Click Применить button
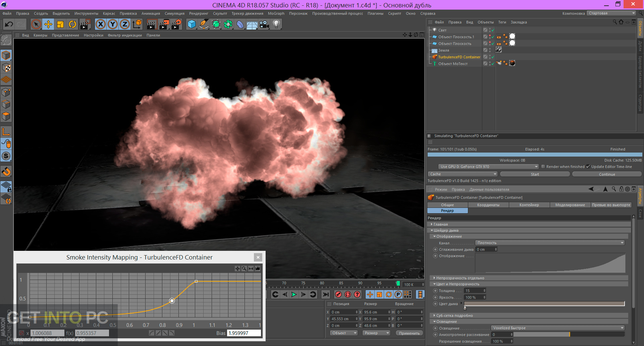The height and width of the screenshot is (346, 644). click(x=409, y=333)
